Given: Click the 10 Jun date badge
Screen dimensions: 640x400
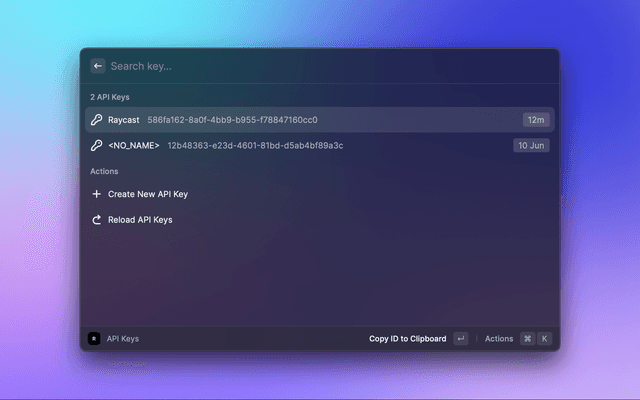Looking at the screenshot, I should coord(531,145).
